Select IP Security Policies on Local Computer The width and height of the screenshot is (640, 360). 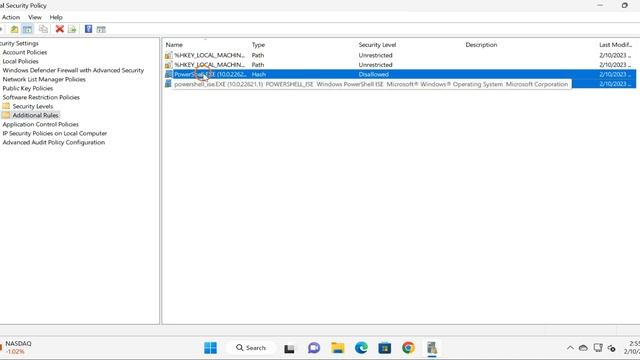(x=55, y=133)
